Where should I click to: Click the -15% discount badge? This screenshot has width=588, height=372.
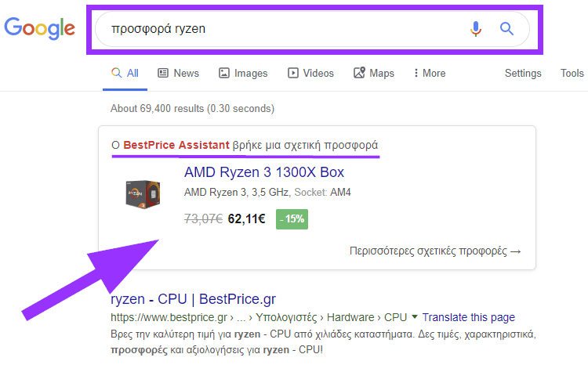point(292,219)
